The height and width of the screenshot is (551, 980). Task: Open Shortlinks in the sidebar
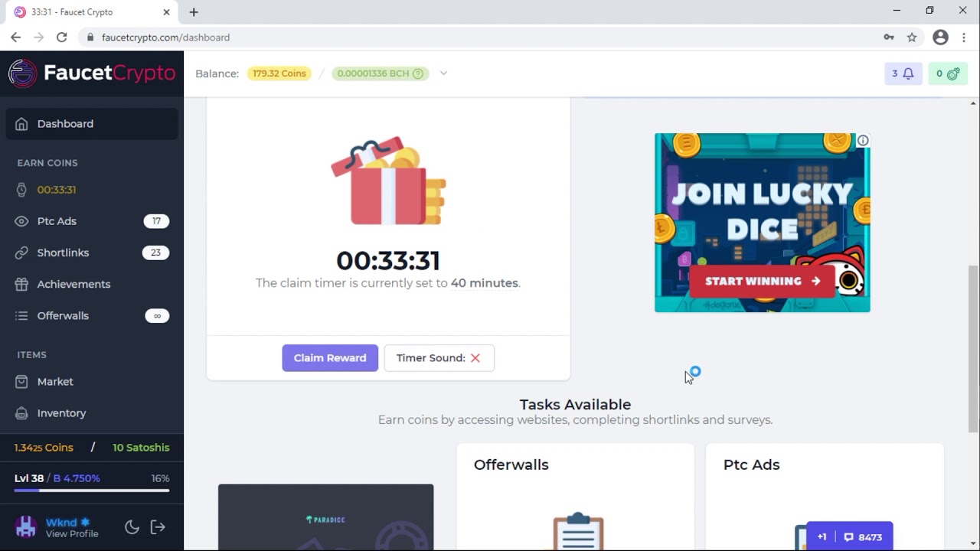click(92, 253)
